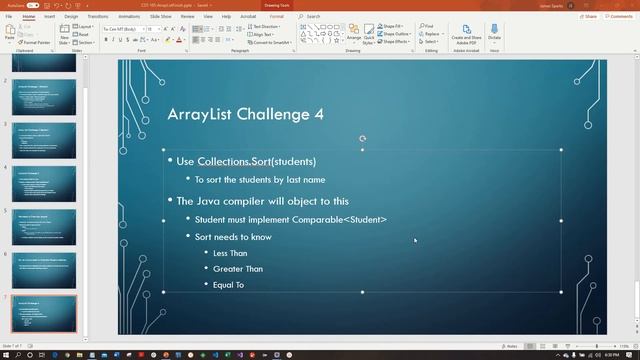Justify the text
Viewport: 640px width, 360px height.
click(218, 40)
